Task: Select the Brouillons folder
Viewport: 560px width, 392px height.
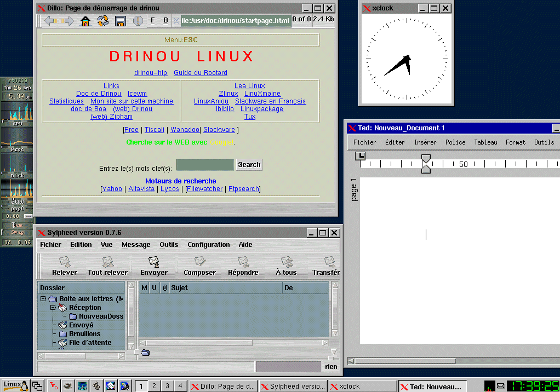Action: (x=80, y=334)
